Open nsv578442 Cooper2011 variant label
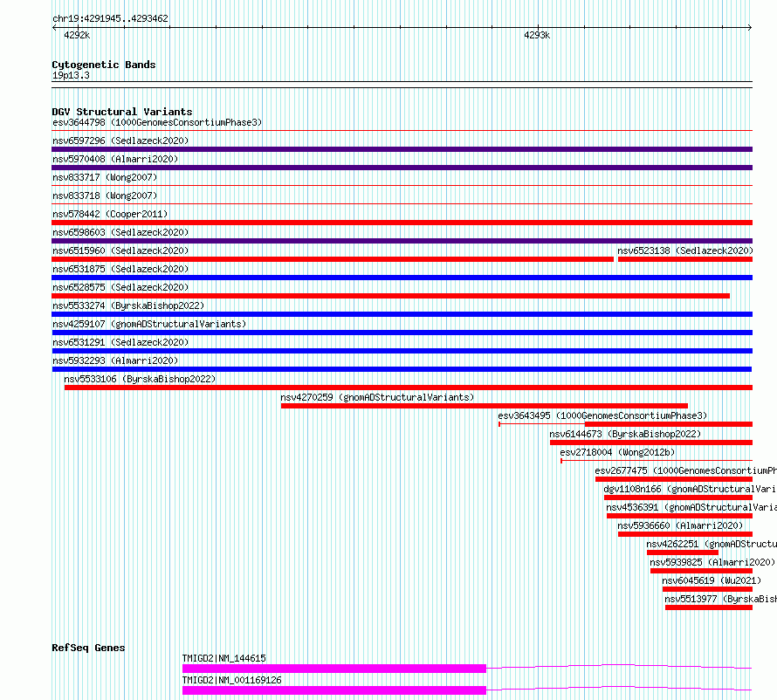The height and width of the screenshot is (700, 777). (110, 214)
